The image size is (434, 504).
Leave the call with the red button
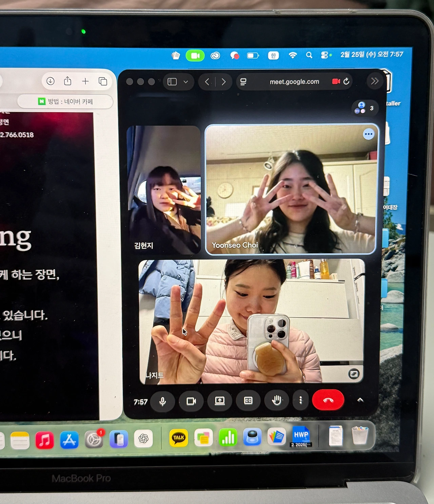point(328,400)
